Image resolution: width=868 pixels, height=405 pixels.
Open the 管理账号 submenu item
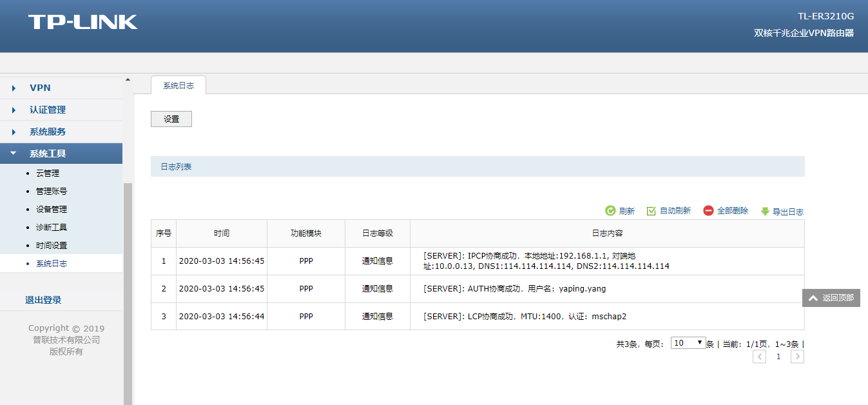click(x=52, y=192)
